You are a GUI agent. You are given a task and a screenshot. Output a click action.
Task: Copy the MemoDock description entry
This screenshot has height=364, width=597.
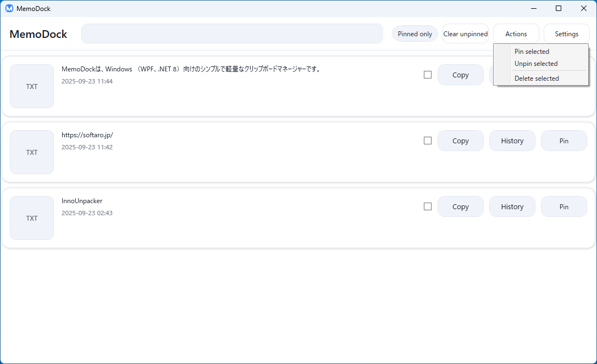[460, 75]
